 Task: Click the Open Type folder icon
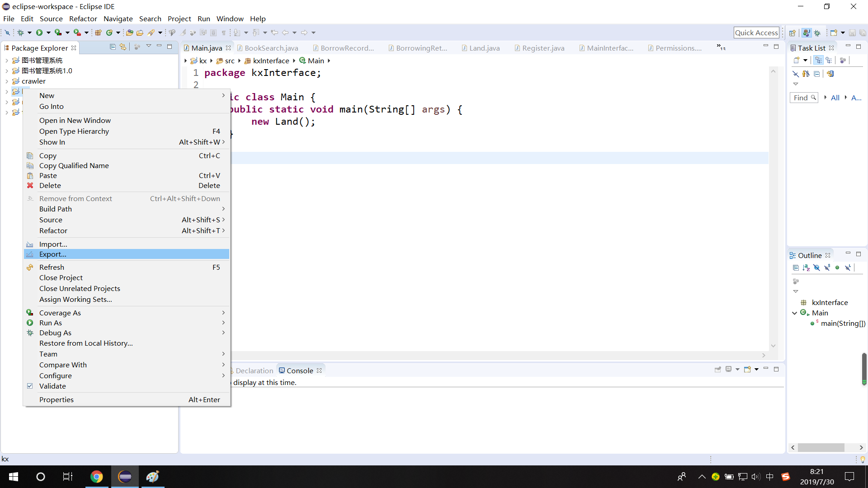point(129,33)
